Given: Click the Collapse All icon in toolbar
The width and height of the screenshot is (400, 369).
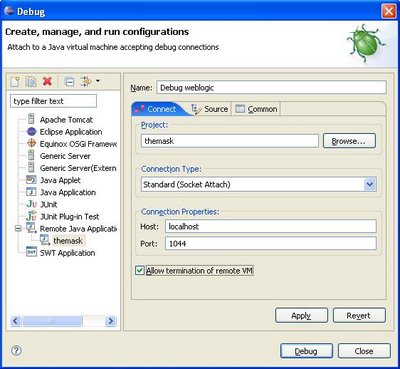Looking at the screenshot, I should [69, 81].
